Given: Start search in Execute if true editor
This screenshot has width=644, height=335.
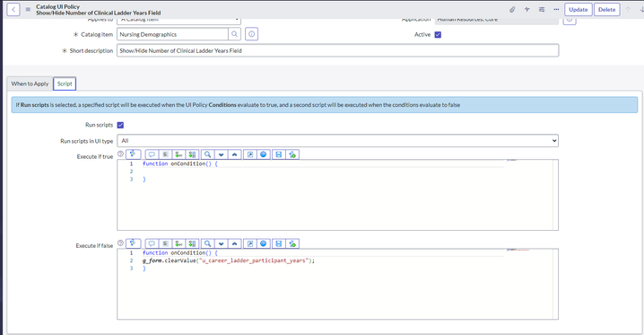Looking at the screenshot, I should (208, 154).
